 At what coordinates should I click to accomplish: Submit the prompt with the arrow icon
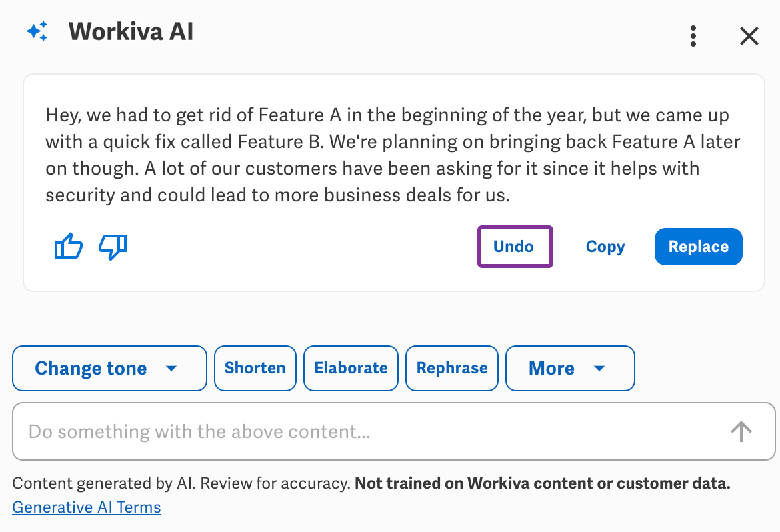point(741,431)
